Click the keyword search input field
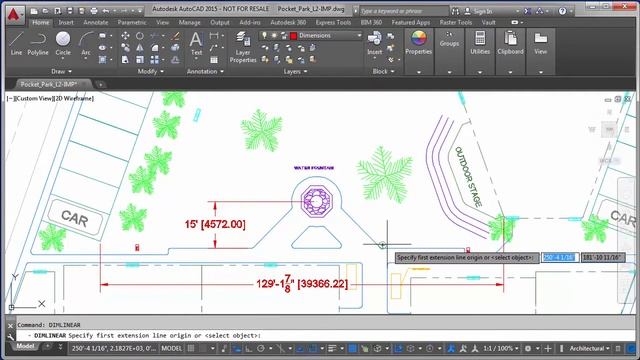640x360 pixels. click(404, 11)
